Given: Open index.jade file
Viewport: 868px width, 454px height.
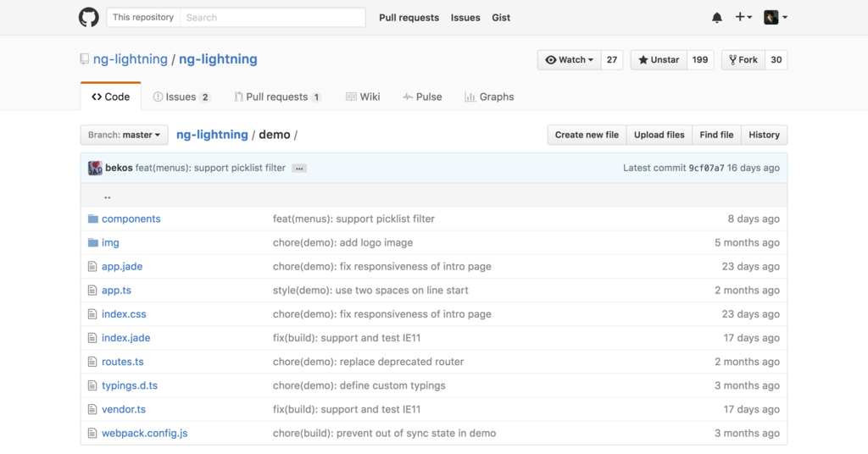Looking at the screenshot, I should point(126,338).
